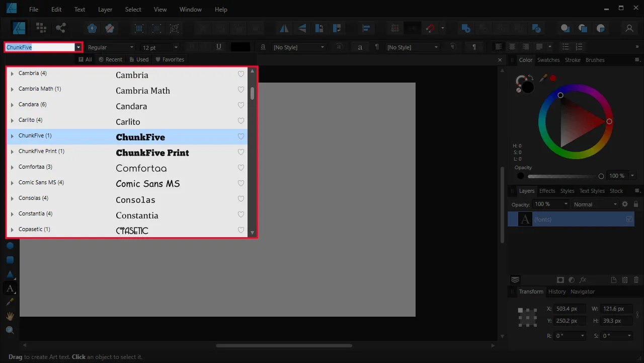Switch to the Designer persona icon
Image resolution: width=644 pixels, height=363 pixels.
click(20, 28)
